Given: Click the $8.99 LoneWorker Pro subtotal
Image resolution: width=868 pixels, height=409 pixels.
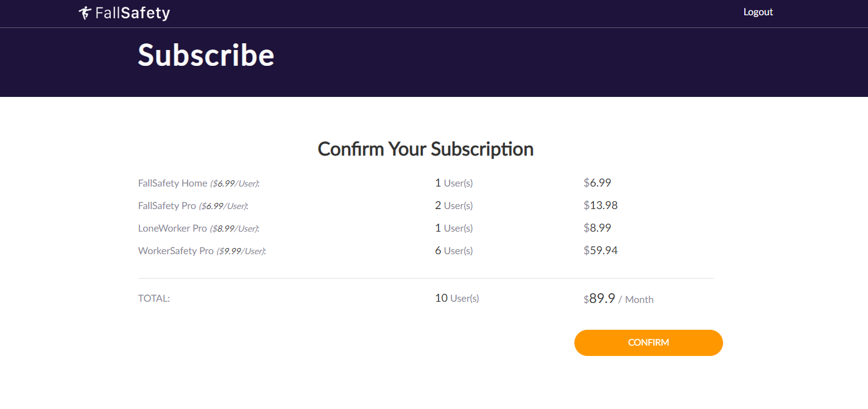Looking at the screenshot, I should click(x=597, y=228).
